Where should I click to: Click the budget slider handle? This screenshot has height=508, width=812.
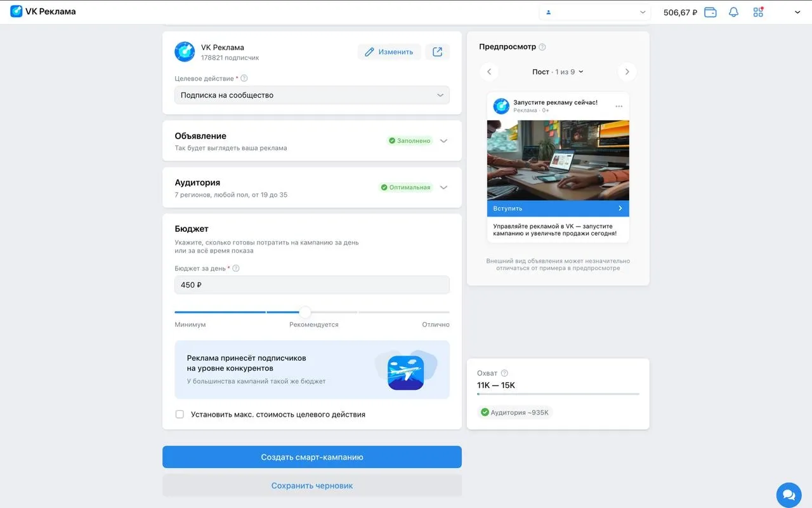pos(305,312)
